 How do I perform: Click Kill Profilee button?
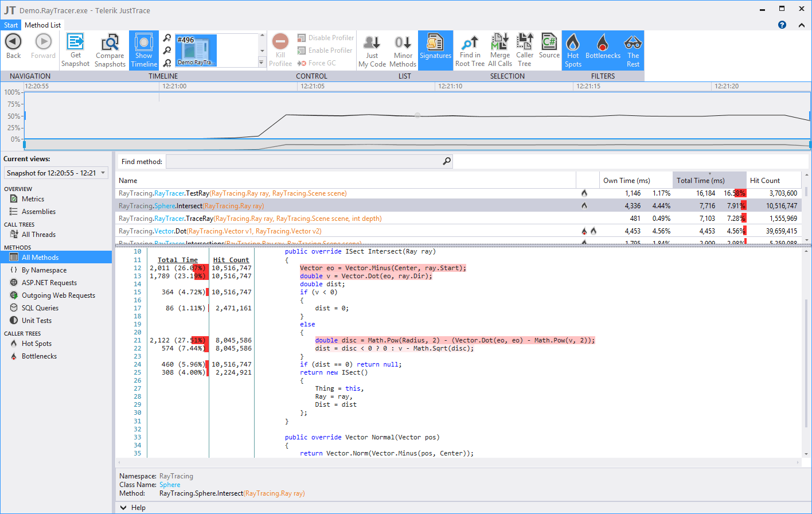[x=280, y=50]
